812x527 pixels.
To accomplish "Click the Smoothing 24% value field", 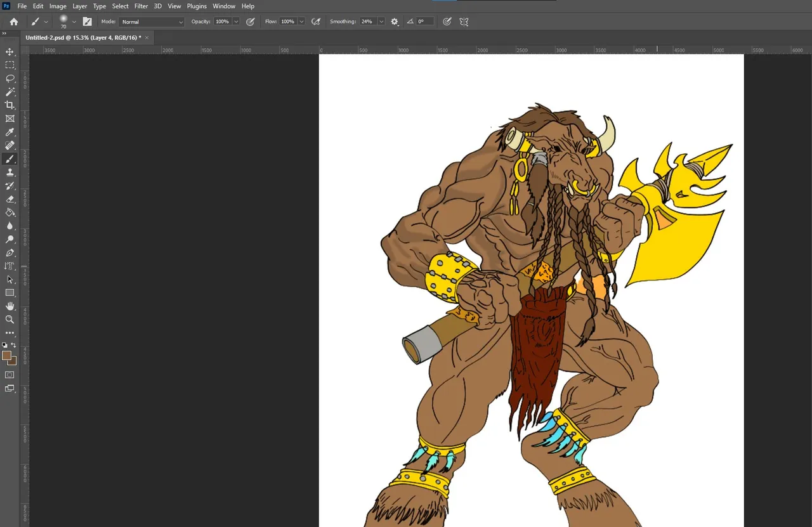I will [x=368, y=22].
